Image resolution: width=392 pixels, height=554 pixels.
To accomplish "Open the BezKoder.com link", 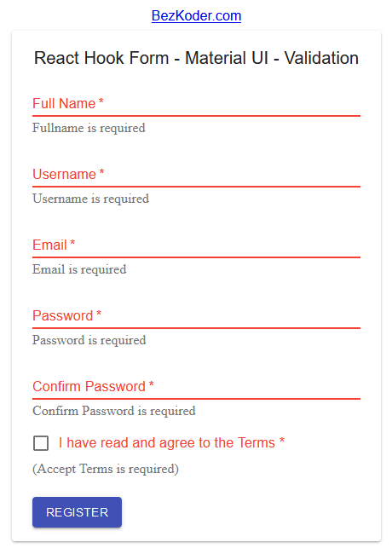I will (x=196, y=16).
